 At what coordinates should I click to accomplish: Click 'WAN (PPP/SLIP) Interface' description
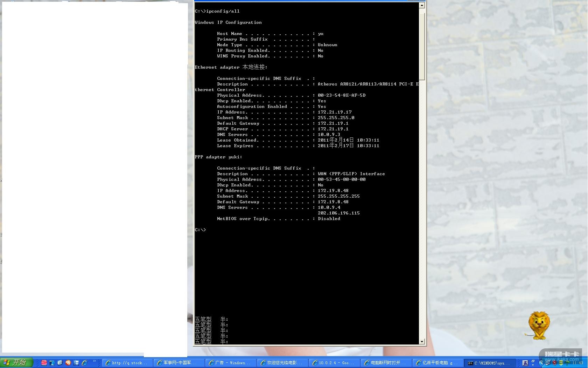tap(351, 174)
